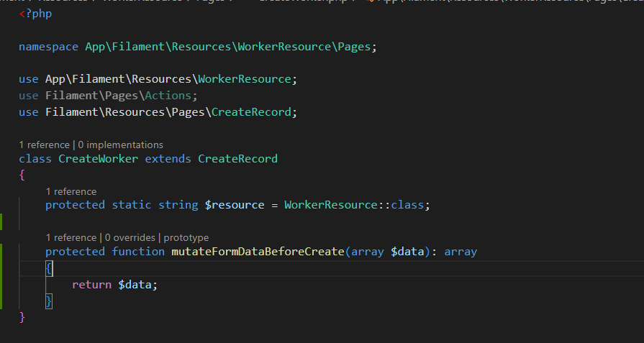Click the namespace keyword

[48, 47]
